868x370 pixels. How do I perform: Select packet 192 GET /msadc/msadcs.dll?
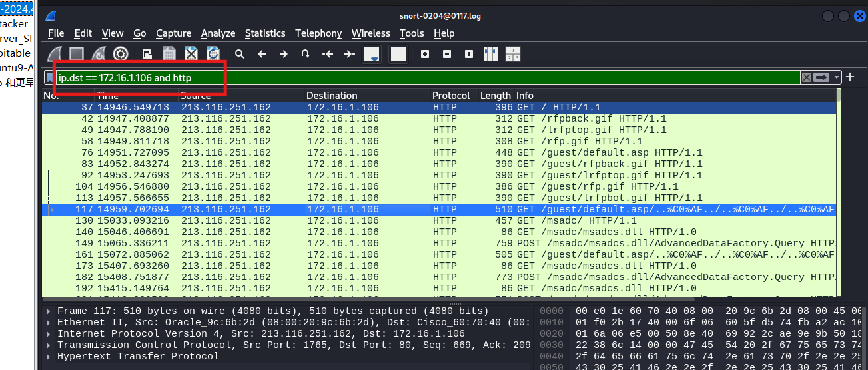(438, 288)
